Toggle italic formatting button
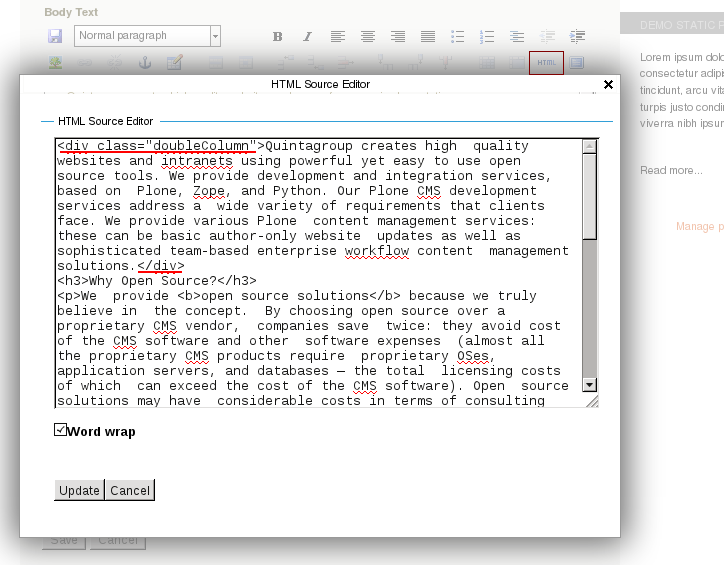This screenshot has height=565, width=724. point(307,37)
